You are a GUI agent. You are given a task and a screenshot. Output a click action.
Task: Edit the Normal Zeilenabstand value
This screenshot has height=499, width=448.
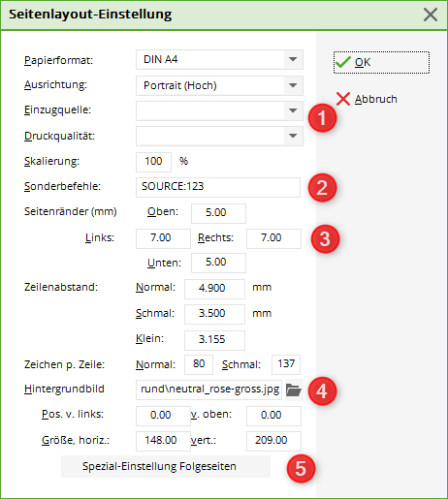pos(214,289)
